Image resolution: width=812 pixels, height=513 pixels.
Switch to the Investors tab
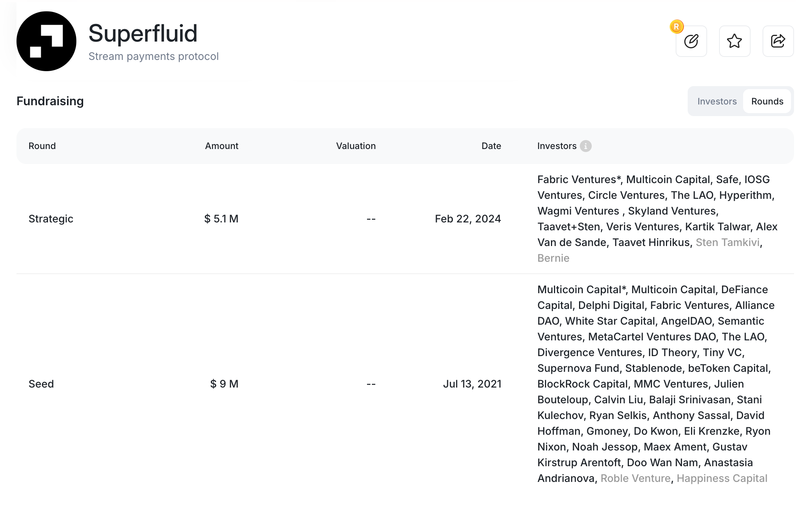pos(717,101)
